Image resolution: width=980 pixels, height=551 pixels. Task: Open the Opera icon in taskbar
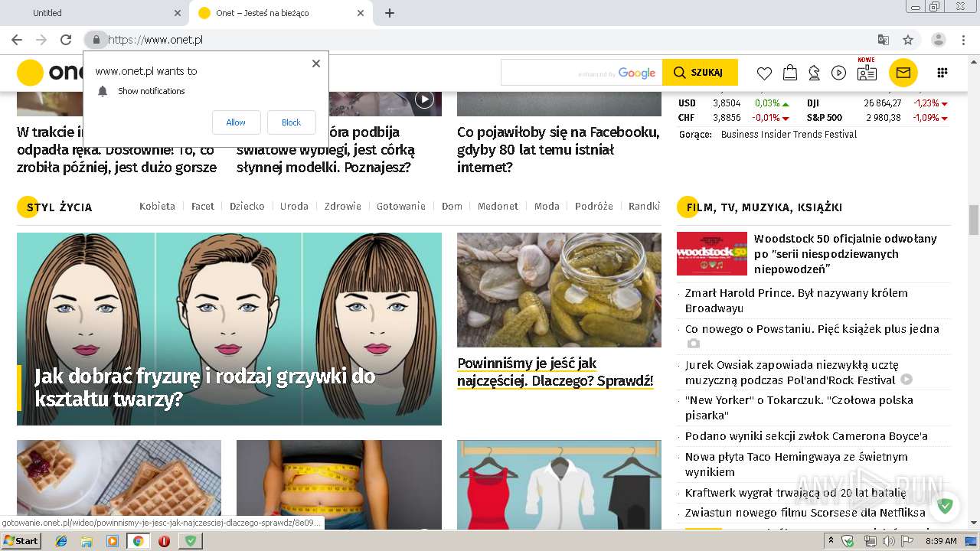coord(164,540)
